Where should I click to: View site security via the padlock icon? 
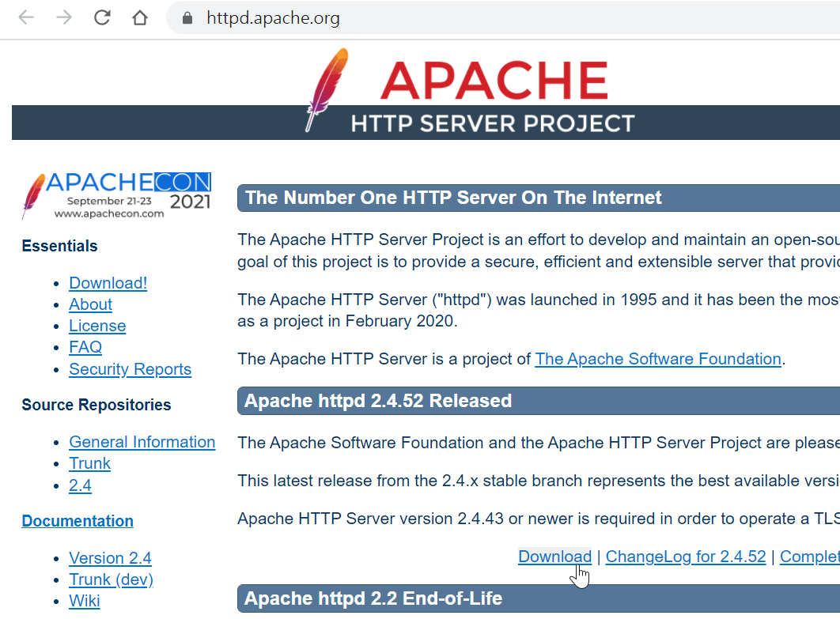(187, 18)
